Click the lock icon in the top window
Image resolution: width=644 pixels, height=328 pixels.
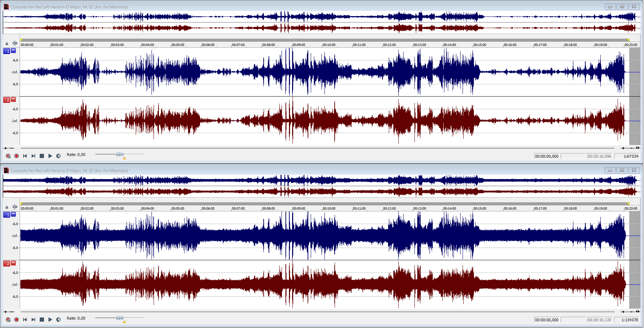[7, 44]
